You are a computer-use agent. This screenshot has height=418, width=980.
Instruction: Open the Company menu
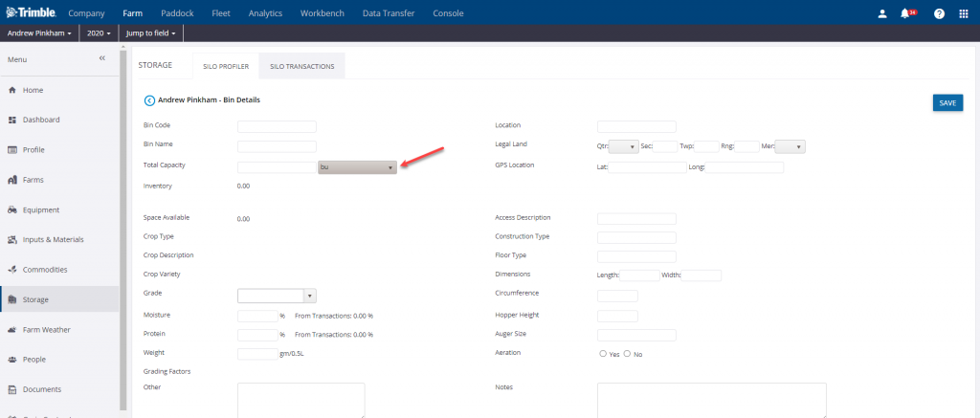point(86,13)
